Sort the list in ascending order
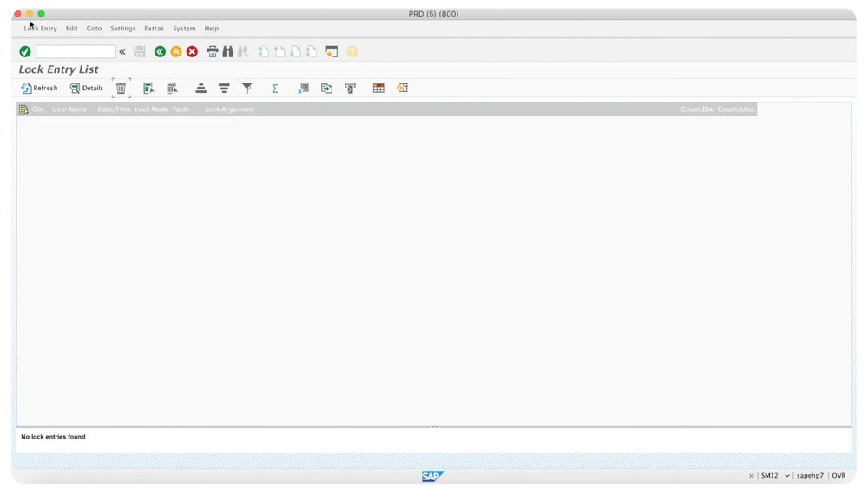The width and height of the screenshot is (868, 489). point(201,88)
